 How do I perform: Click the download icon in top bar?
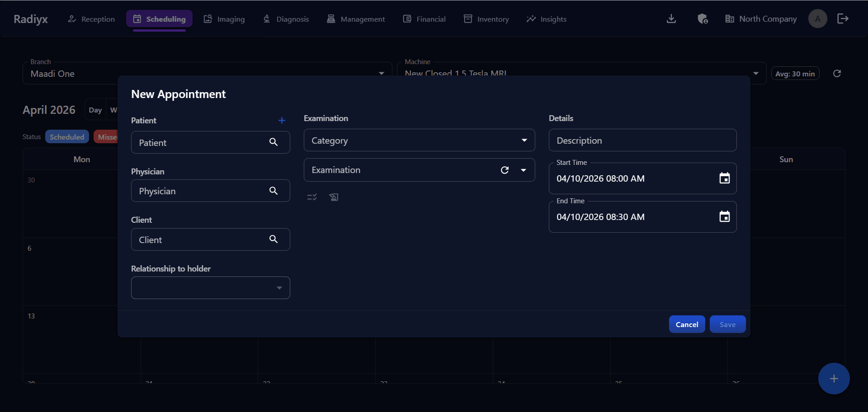click(x=671, y=19)
